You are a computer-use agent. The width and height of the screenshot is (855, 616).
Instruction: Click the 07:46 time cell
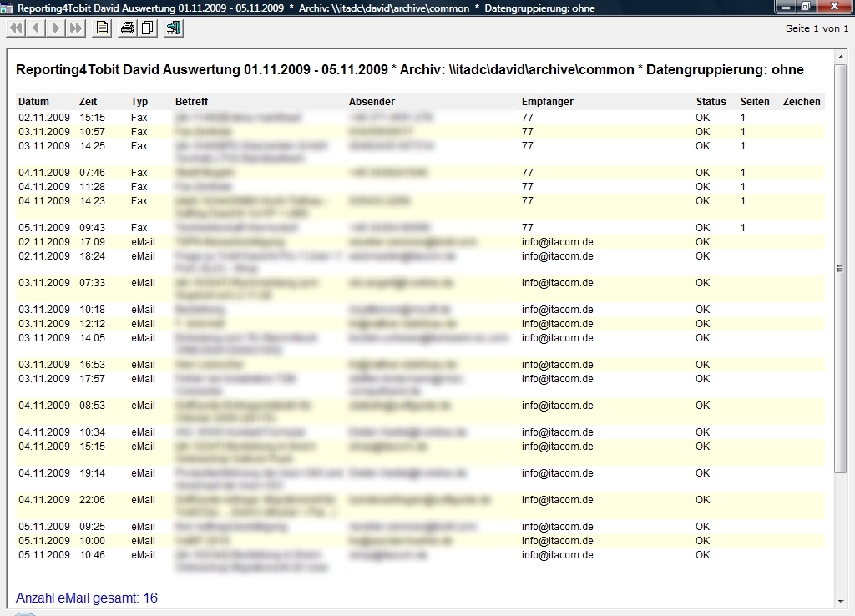(x=92, y=172)
